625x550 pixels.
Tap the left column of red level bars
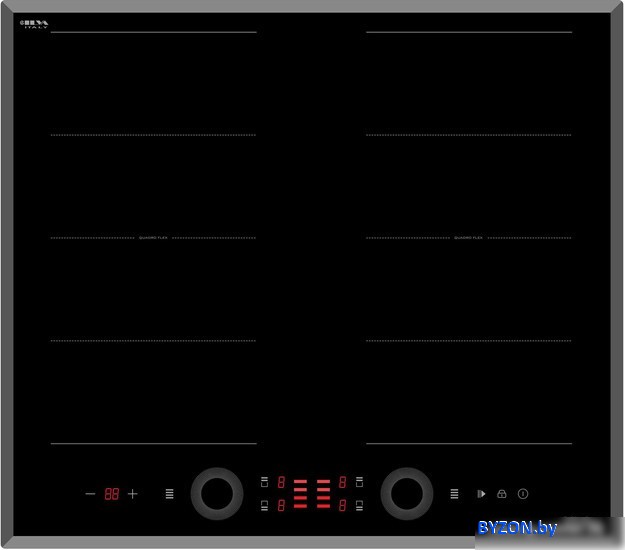click(x=301, y=494)
